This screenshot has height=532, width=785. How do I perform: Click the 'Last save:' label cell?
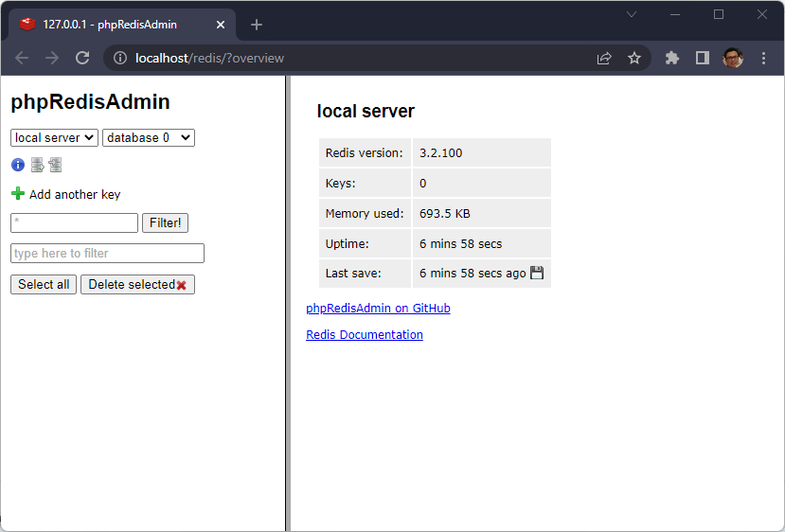pyautogui.click(x=365, y=274)
